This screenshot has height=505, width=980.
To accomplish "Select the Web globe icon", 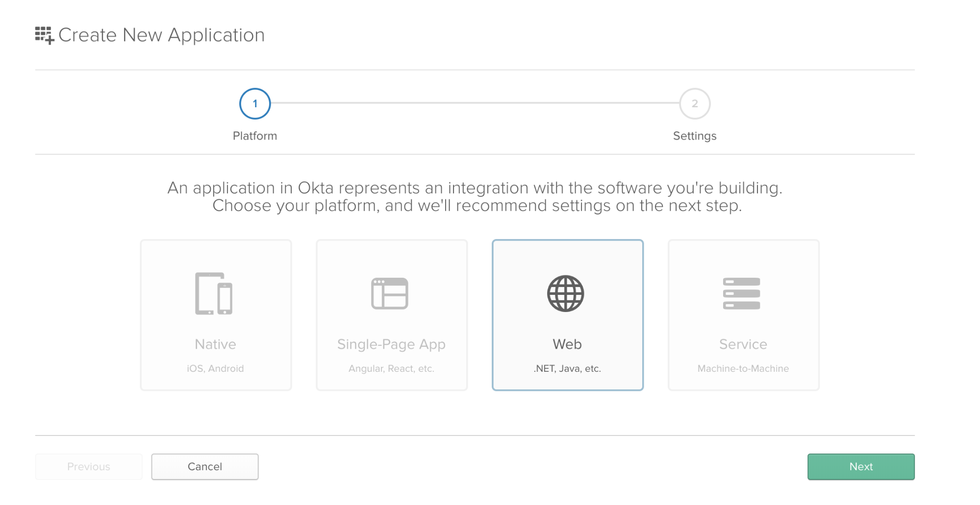I will click(566, 293).
